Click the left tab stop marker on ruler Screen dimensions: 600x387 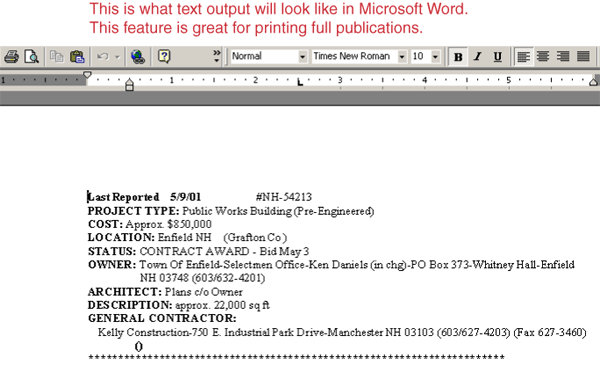click(300, 82)
